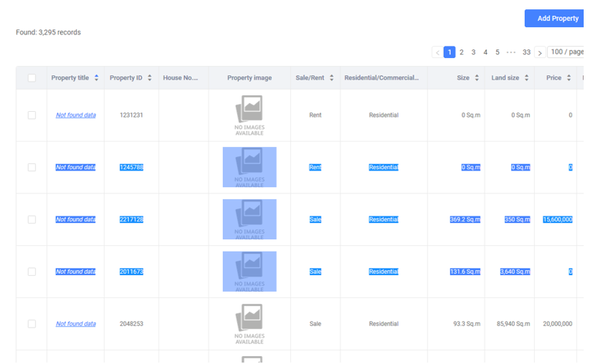Image resolution: width=593 pixels, height=364 pixels.
Task: Jump to last page 33
Action: click(x=526, y=52)
